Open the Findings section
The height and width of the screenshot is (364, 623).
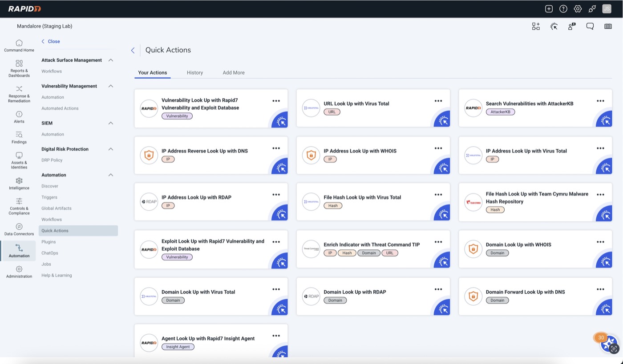point(19,137)
